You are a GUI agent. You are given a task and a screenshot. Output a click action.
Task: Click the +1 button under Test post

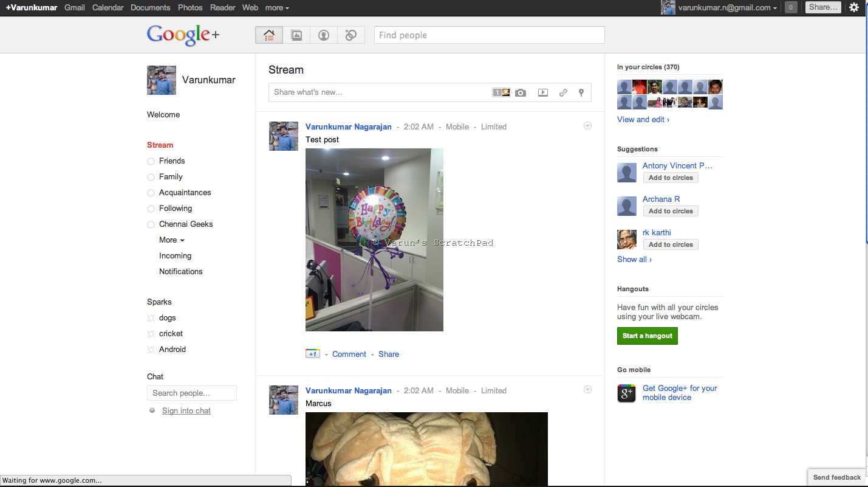click(313, 354)
